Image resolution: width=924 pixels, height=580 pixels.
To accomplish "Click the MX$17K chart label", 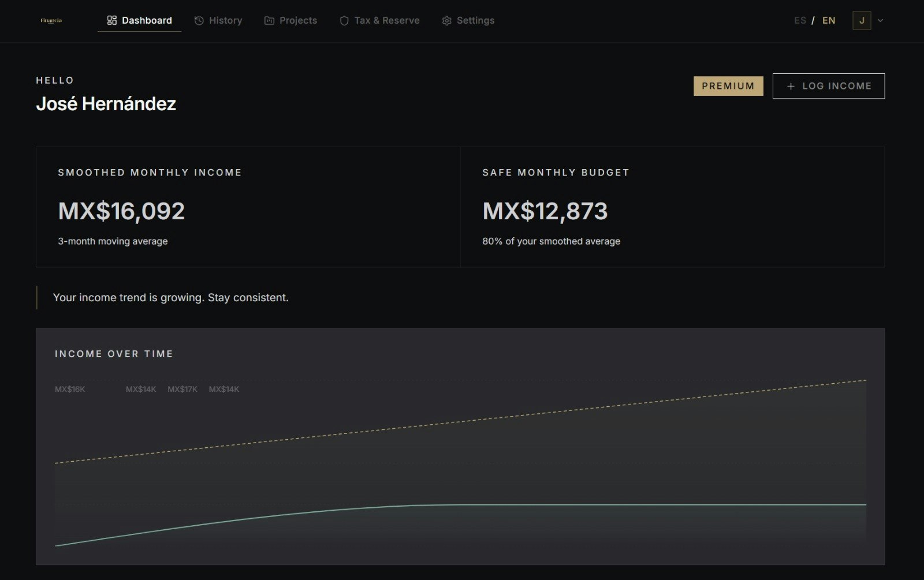I will coord(182,389).
